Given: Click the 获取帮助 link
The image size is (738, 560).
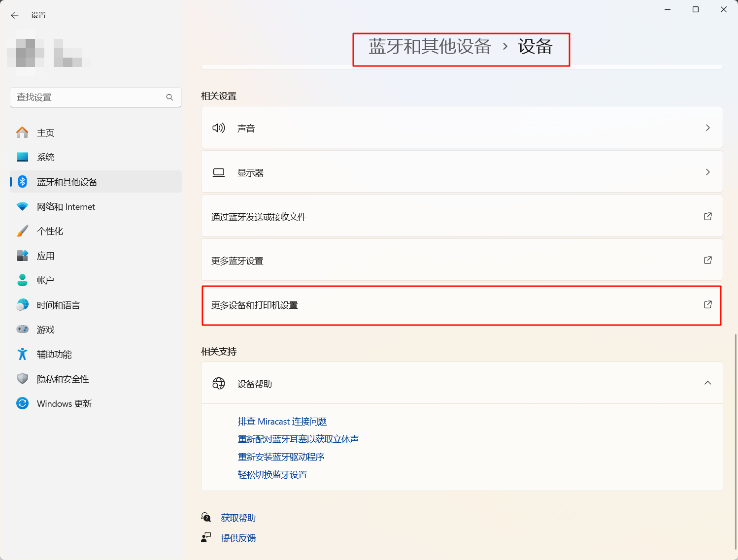Looking at the screenshot, I should (x=238, y=518).
